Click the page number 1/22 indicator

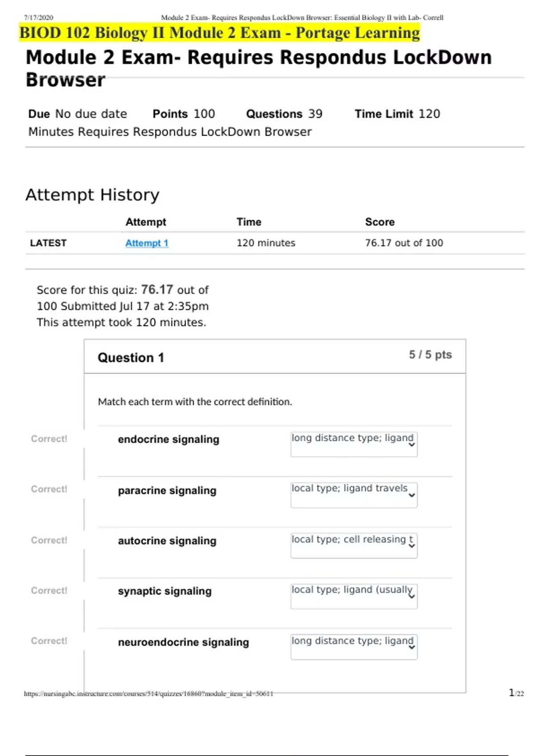[x=516, y=693]
